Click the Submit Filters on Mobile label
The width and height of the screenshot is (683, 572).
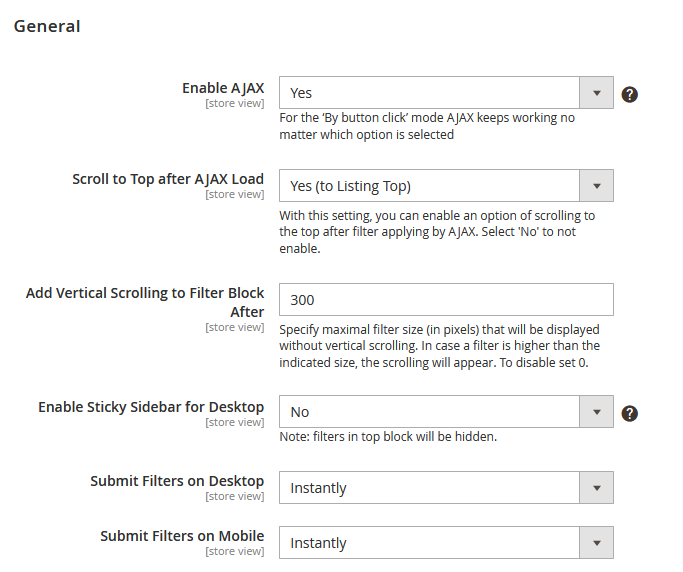[x=182, y=536]
